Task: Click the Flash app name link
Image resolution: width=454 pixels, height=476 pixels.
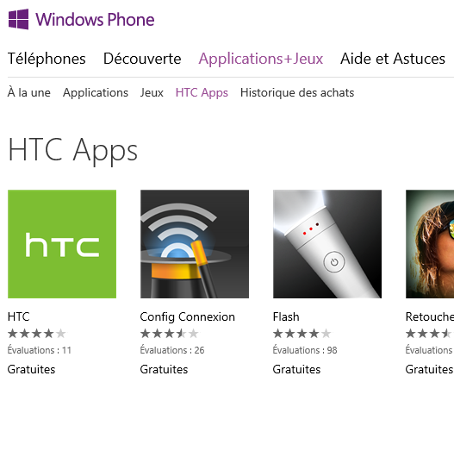Action: (286, 316)
